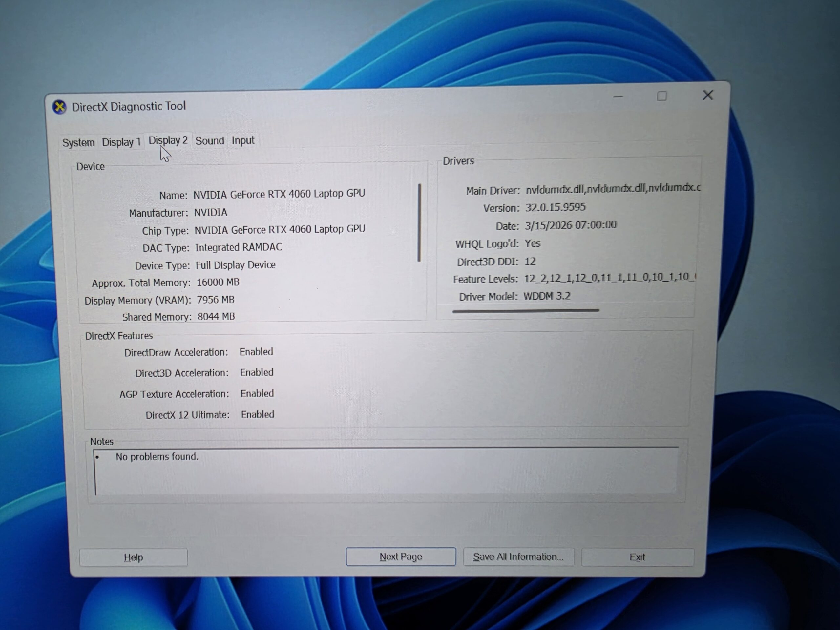The image size is (840, 630).
Task: Click the Drivers panel horizontal scrollbar
Action: (x=526, y=311)
